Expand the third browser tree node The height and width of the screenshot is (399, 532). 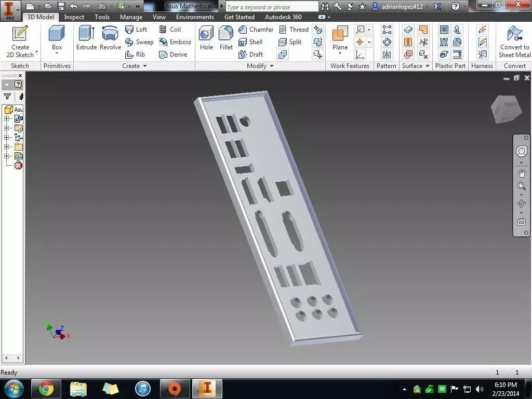pyautogui.click(x=6, y=137)
